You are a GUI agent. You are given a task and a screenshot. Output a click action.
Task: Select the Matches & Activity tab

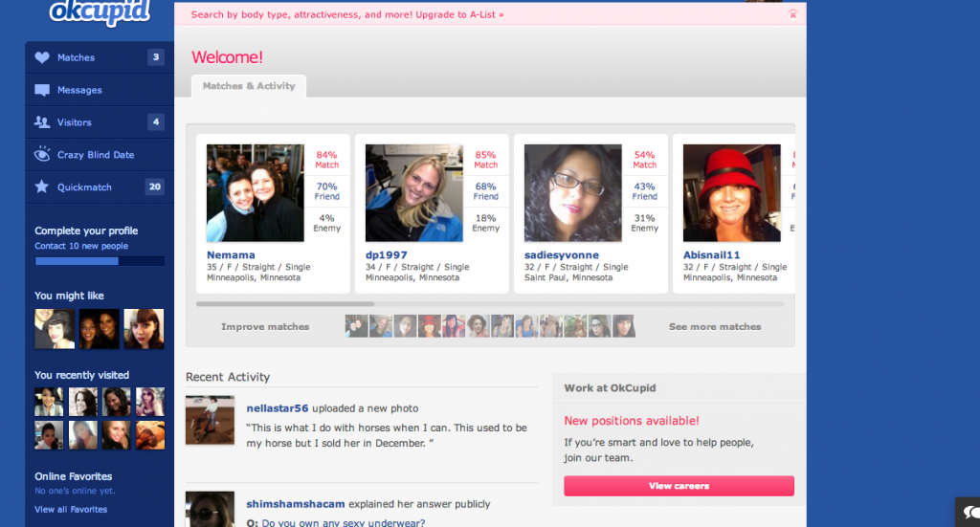(249, 86)
